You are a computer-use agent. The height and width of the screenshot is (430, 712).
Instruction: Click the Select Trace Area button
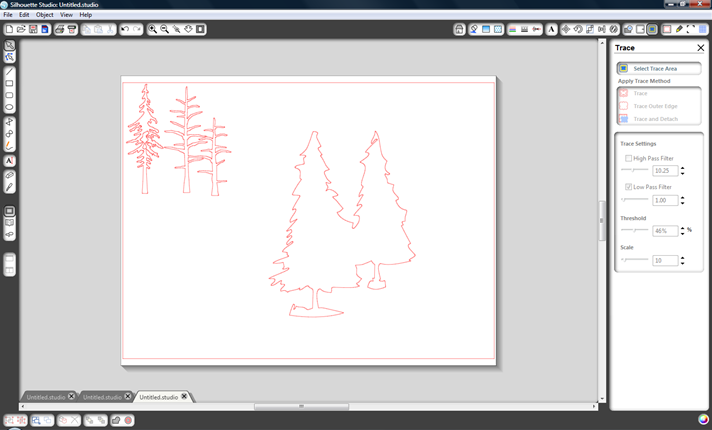tap(659, 69)
